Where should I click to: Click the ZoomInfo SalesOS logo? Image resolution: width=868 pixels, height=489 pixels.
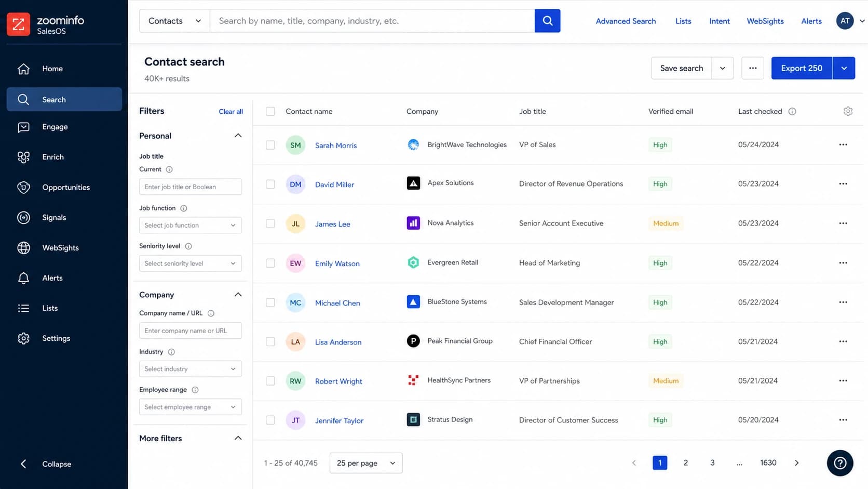[46, 24]
